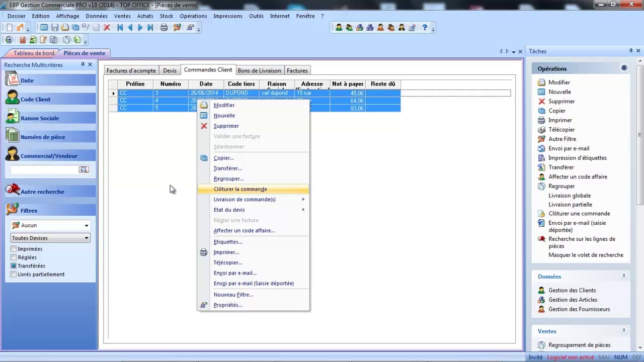Click Livraison globale link
This screenshot has height=362, width=644.
click(570, 196)
